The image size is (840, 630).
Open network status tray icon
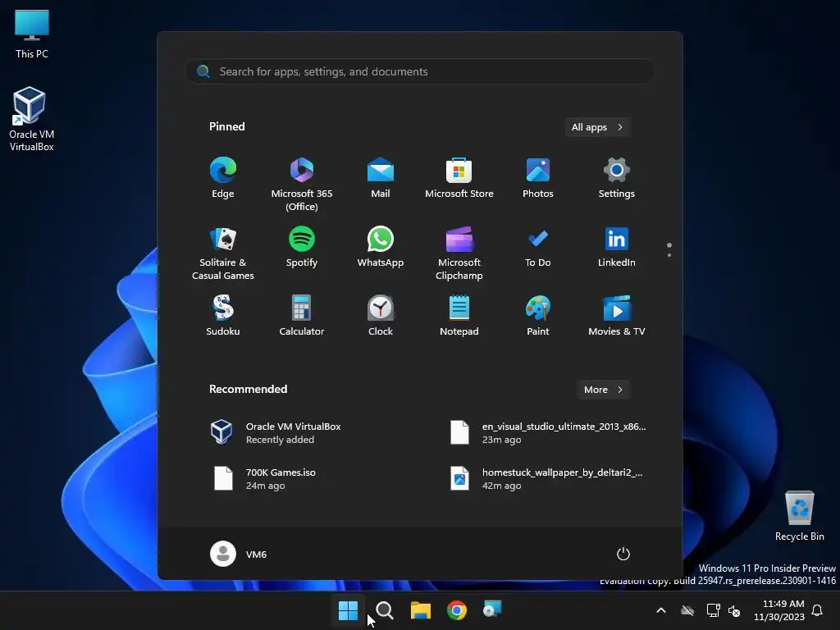click(x=713, y=610)
